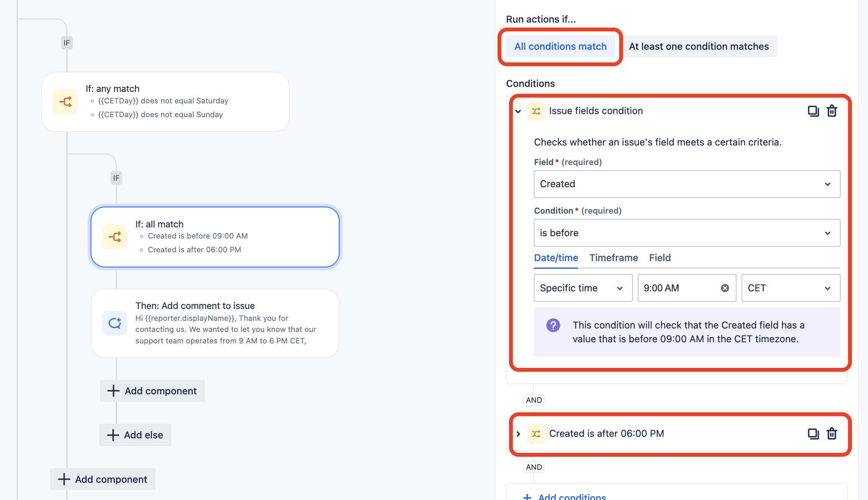The width and height of the screenshot is (868, 500).
Task: Select the branch icon on 'If: all match' block
Action: (x=114, y=237)
